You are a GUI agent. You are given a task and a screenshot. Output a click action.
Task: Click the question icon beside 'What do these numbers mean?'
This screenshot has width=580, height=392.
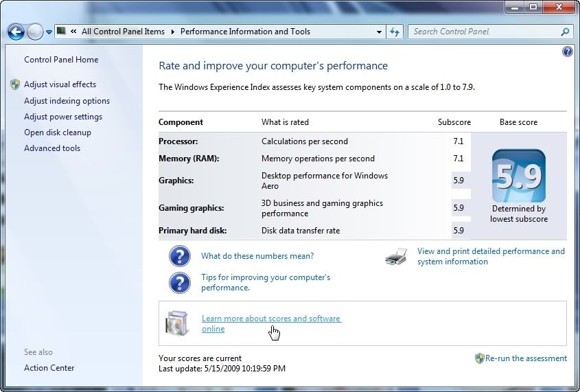tap(180, 256)
